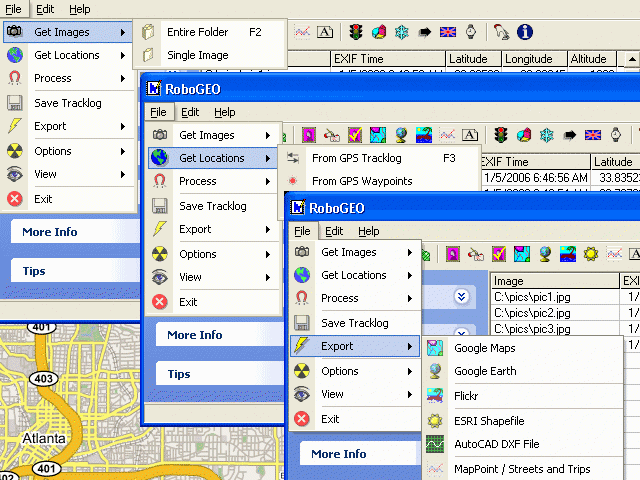Viewport: 640px width, 480px height.
Task: Click Save Tracklog in middle window menu
Action: pos(213,206)
